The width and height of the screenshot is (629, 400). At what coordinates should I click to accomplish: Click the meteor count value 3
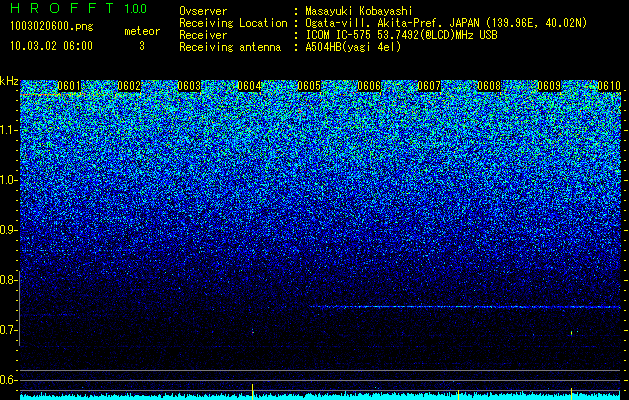click(142, 46)
